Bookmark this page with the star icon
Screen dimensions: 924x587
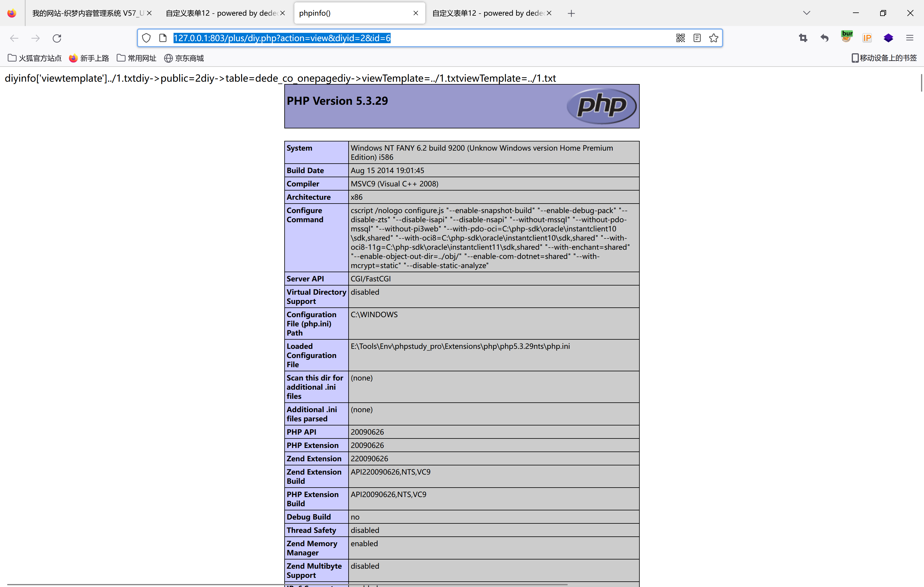click(713, 38)
